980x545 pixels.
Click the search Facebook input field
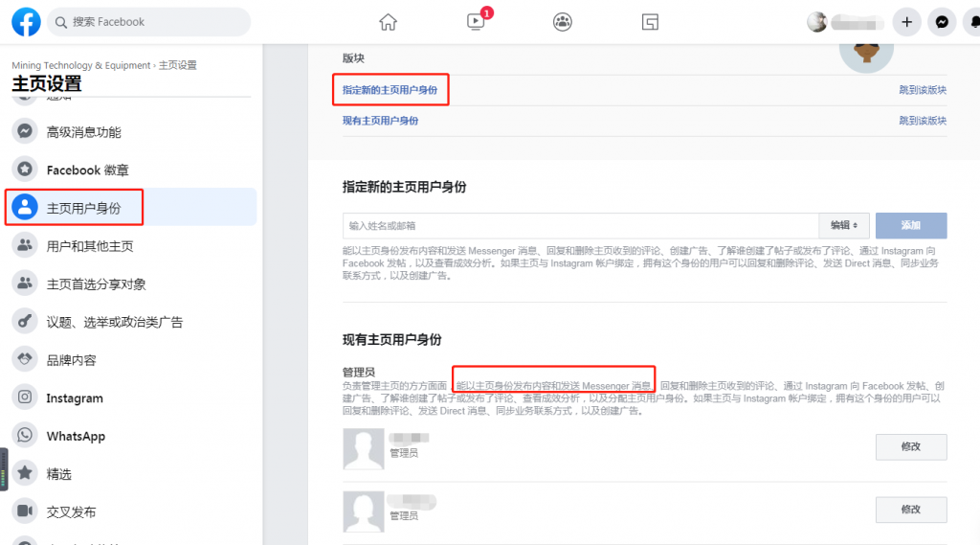click(148, 22)
